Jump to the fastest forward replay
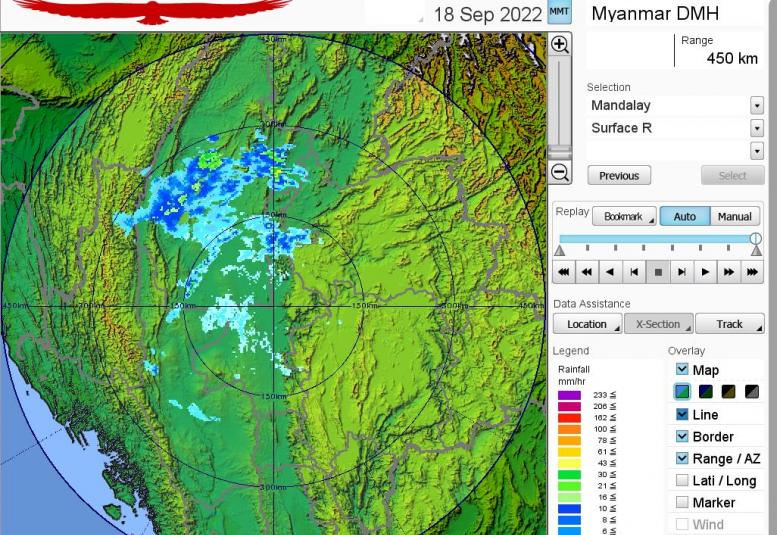Image resolution: width=780 pixels, height=535 pixels. [x=754, y=271]
